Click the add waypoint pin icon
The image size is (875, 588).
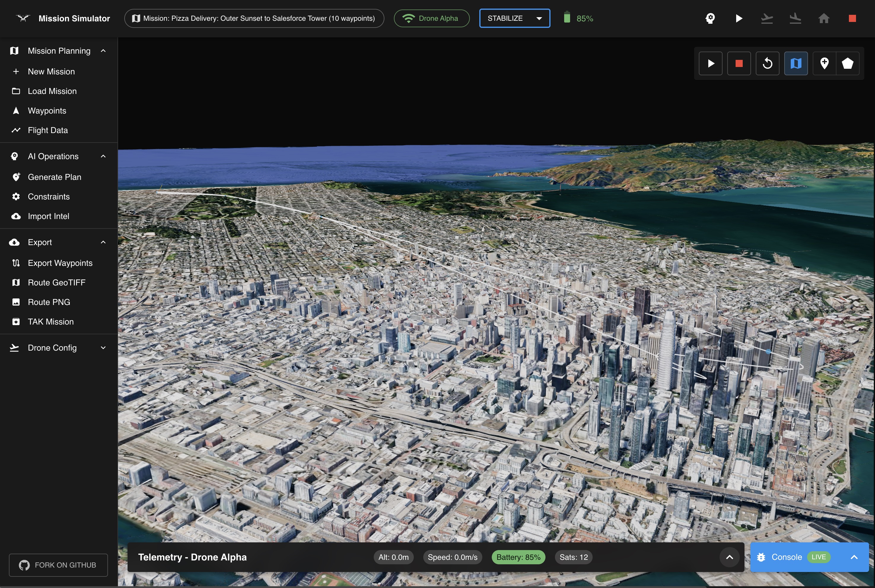(824, 63)
